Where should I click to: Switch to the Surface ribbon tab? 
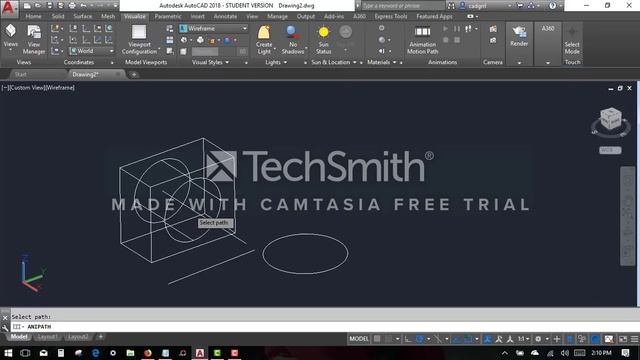(82, 16)
